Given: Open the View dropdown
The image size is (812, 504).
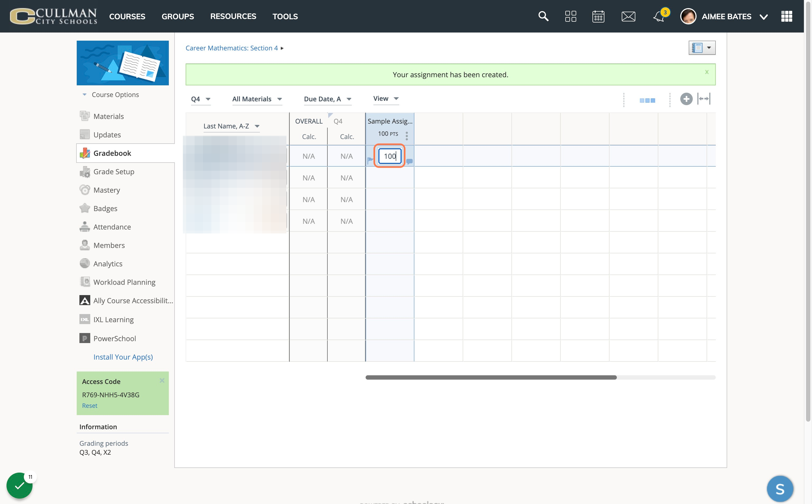Looking at the screenshot, I should [x=386, y=99].
